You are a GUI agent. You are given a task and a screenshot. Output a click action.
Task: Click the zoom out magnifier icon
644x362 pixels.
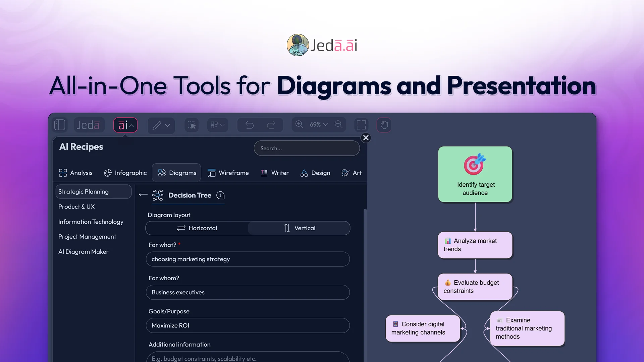tap(338, 124)
